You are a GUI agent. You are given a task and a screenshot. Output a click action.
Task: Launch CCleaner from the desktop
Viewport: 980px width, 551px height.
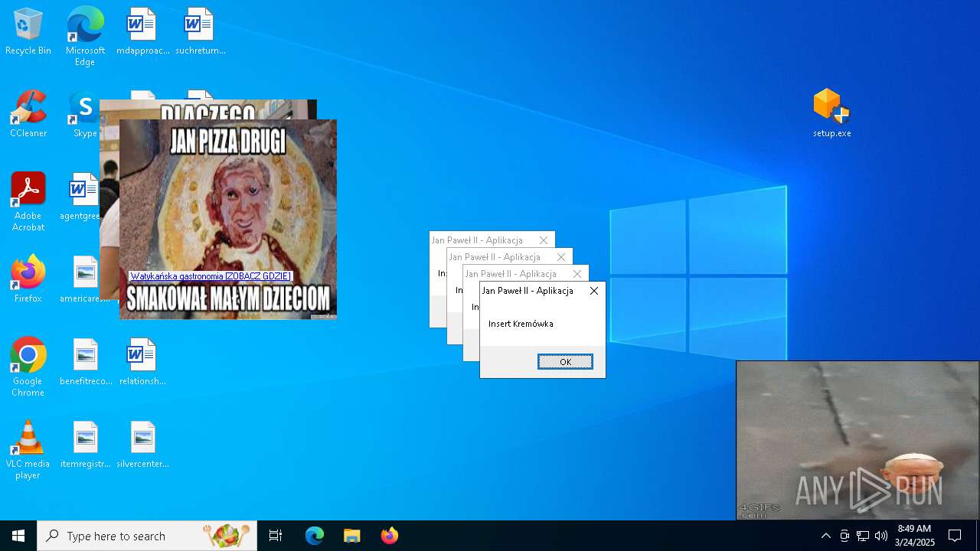(28, 115)
